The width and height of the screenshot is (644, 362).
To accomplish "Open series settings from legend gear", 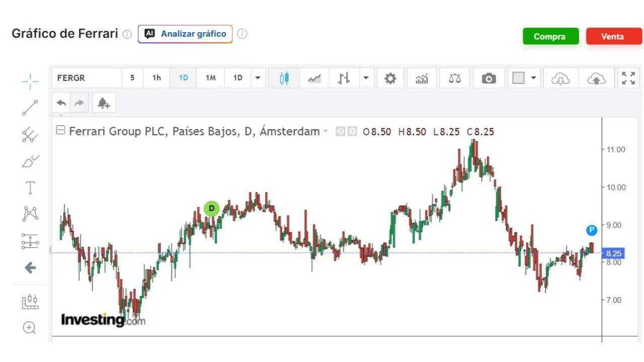I will click(x=352, y=131).
